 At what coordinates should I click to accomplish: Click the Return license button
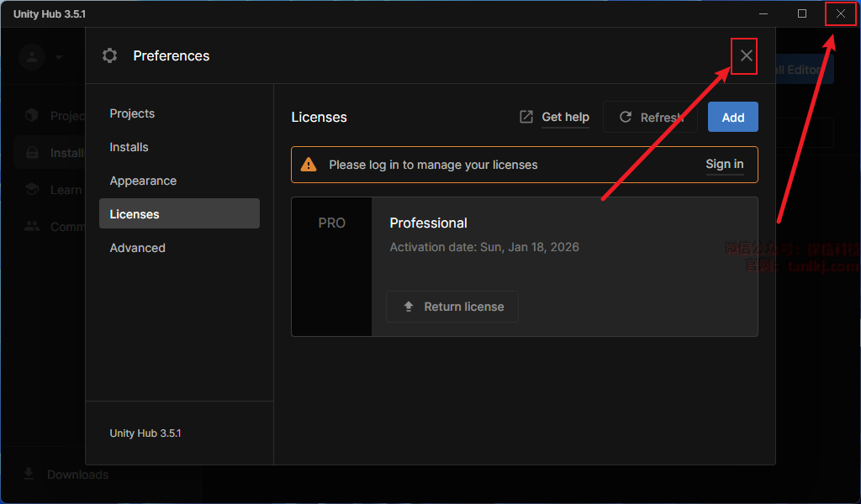pyautogui.click(x=452, y=307)
